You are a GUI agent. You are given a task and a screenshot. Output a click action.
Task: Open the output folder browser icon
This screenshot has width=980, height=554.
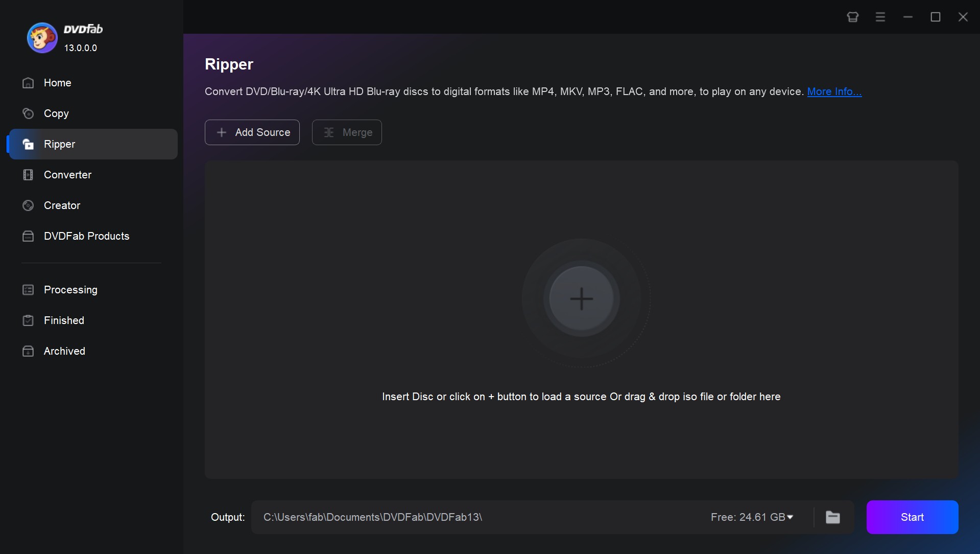tap(832, 517)
